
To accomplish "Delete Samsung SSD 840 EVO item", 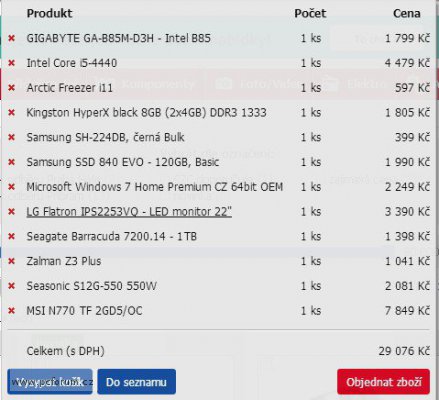I will 12,162.
